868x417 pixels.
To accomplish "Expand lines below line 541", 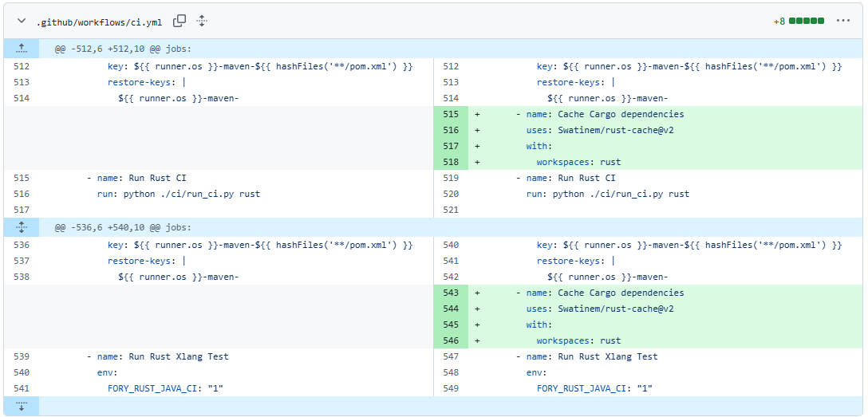I will point(22,406).
